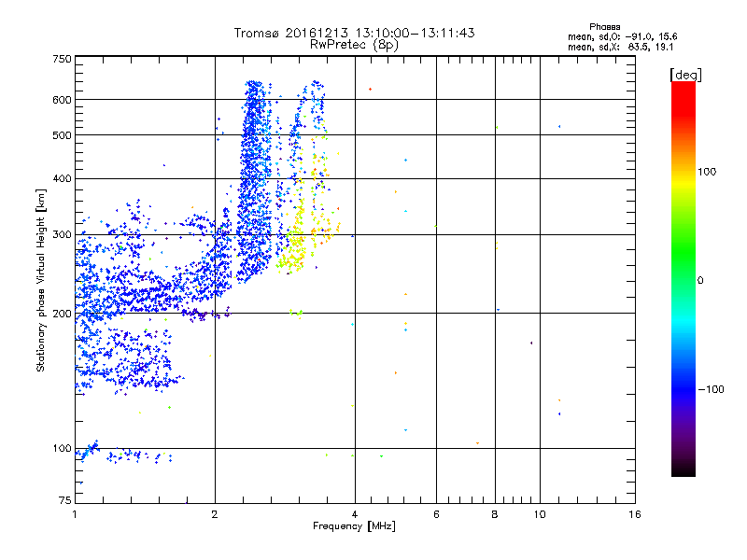Image resolution: width=747 pixels, height=560 pixels.
Task: Click the y-axis tick label '100'
Action: point(62,449)
